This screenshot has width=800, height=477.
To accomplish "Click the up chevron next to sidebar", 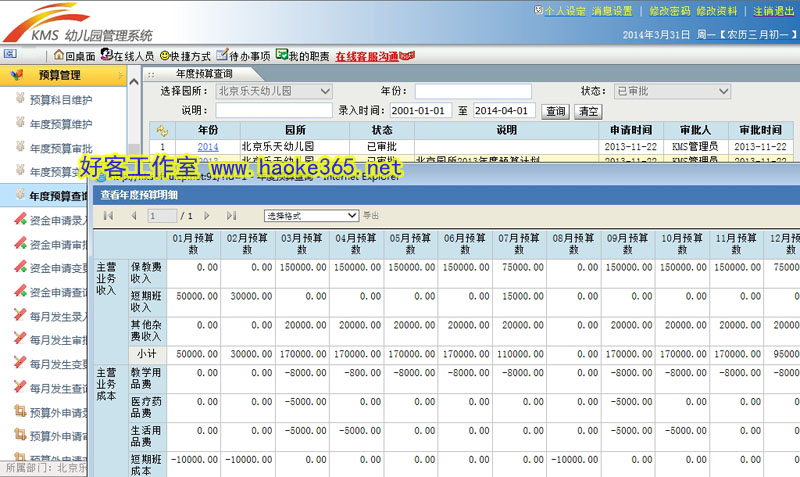I will pyautogui.click(x=134, y=82).
